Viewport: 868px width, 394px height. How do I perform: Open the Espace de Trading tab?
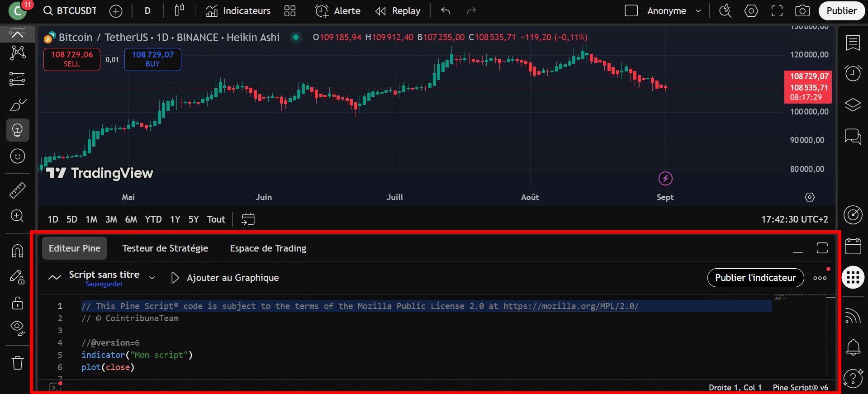pyautogui.click(x=268, y=248)
